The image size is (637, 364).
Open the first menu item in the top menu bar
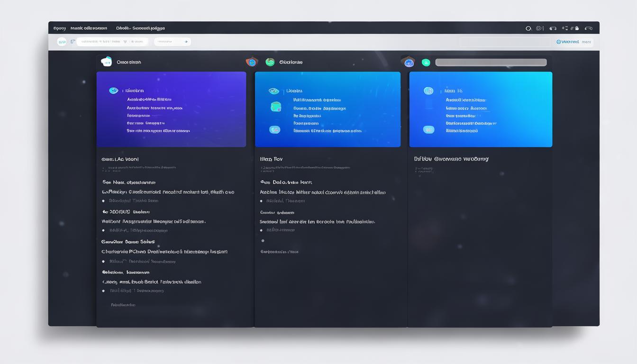60,28
